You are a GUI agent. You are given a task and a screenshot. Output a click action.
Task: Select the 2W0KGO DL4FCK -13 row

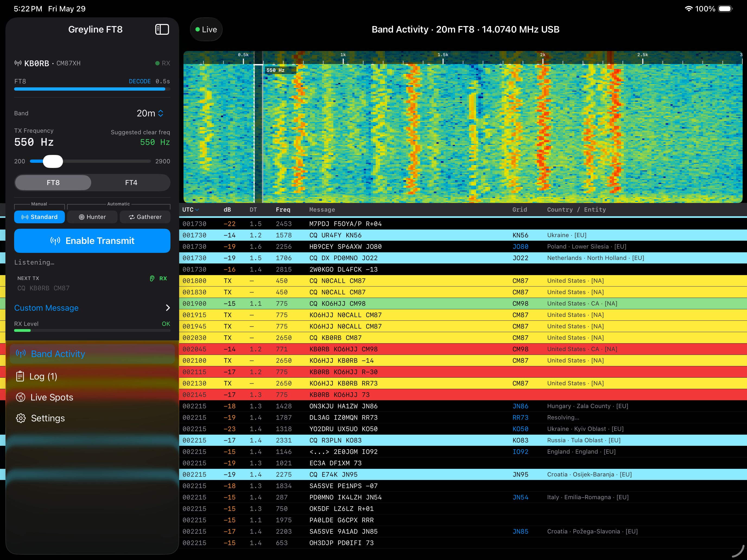click(463, 269)
